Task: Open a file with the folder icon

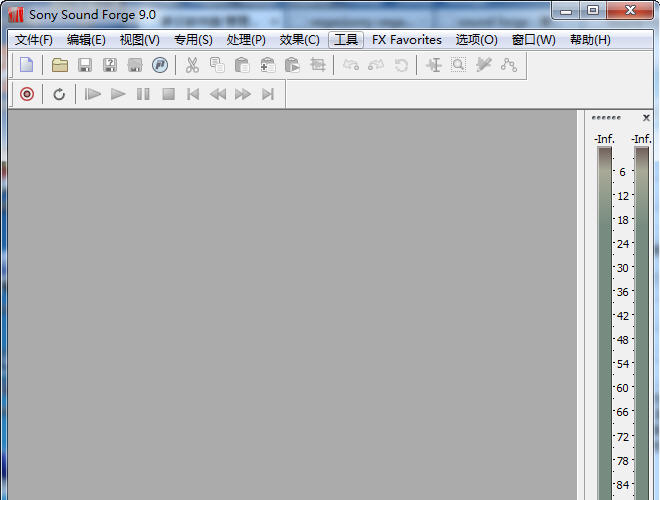Action: click(x=60, y=65)
